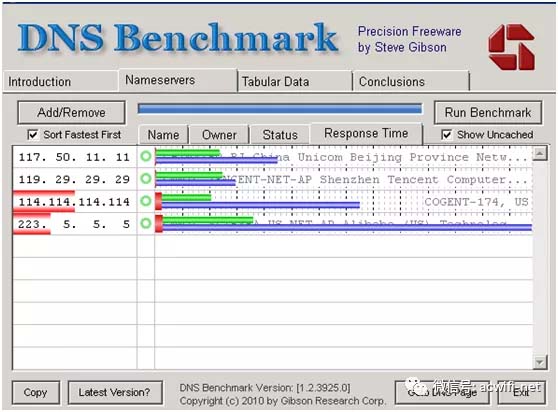Click the red GRC logo icon
This screenshot has height=412, width=558.
click(511, 47)
